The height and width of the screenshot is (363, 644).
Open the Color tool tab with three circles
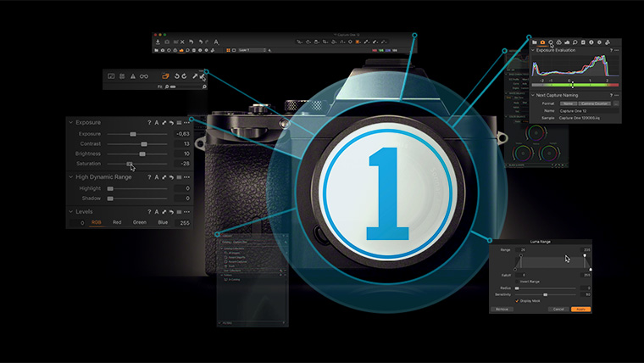(x=559, y=42)
